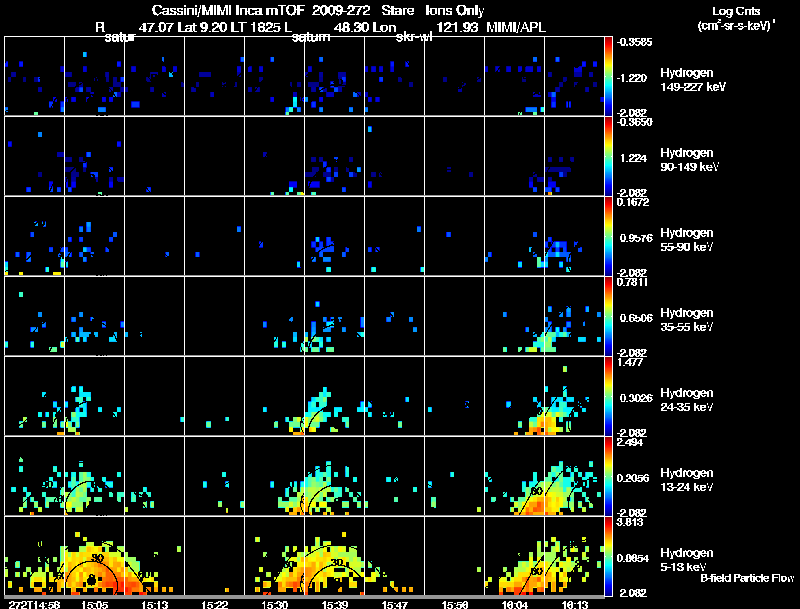
Task: Click the -0.3585 color scale maximum
Action: click(x=634, y=42)
